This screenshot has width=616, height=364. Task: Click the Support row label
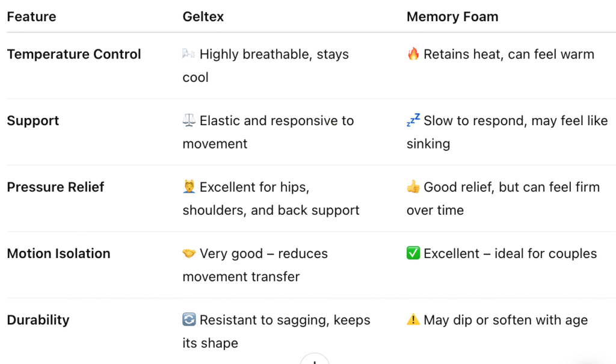coord(33,120)
